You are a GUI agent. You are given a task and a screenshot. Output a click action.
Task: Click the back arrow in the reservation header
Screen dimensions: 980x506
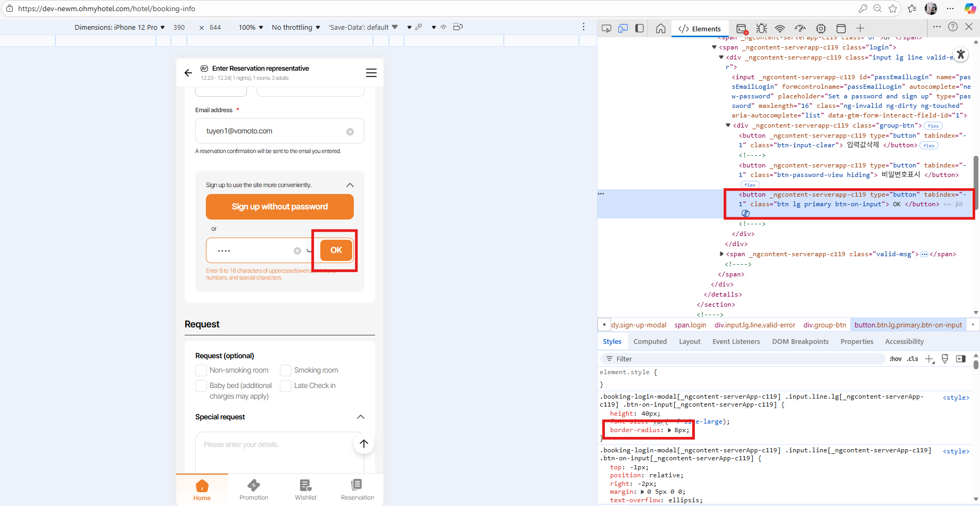point(188,73)
